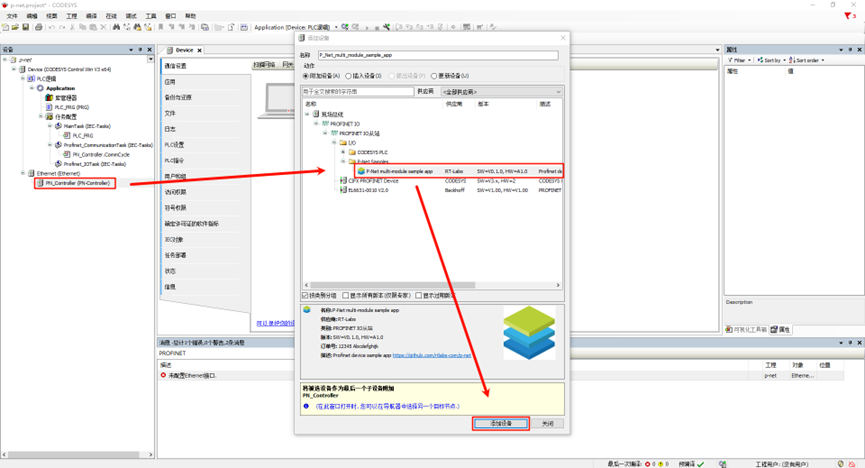Select the Application node icon in device tree

tap(40, 88)
